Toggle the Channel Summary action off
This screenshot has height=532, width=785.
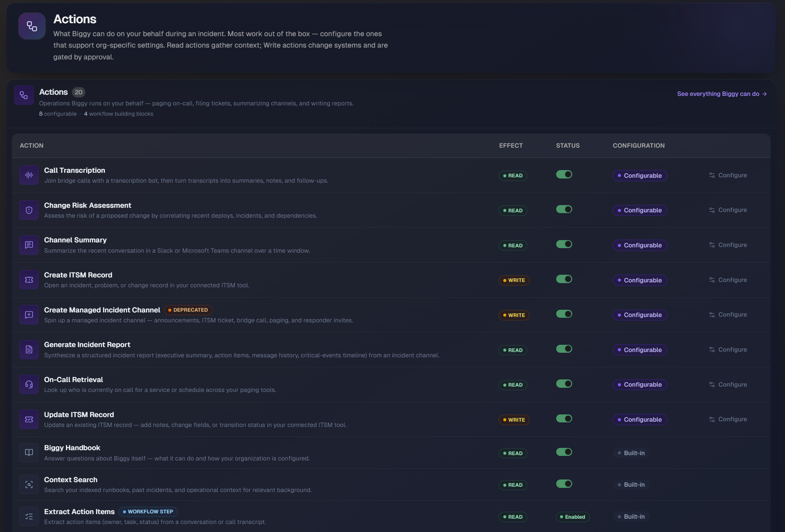coord(564,244)
